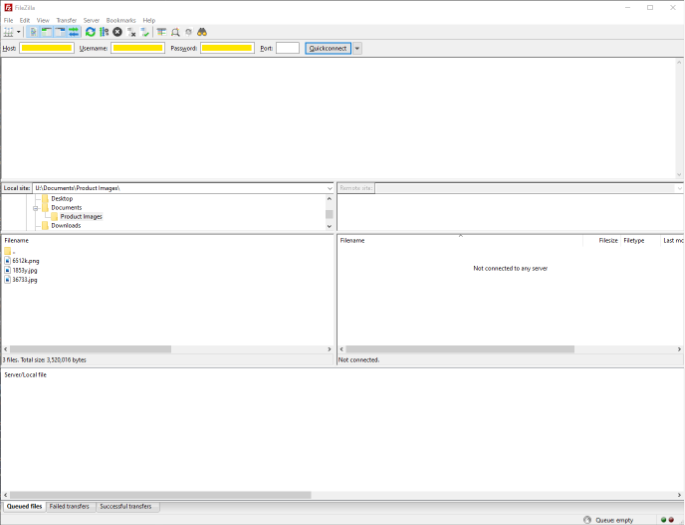
Task: Cancel the current operation icon
Action: [117, 32]
